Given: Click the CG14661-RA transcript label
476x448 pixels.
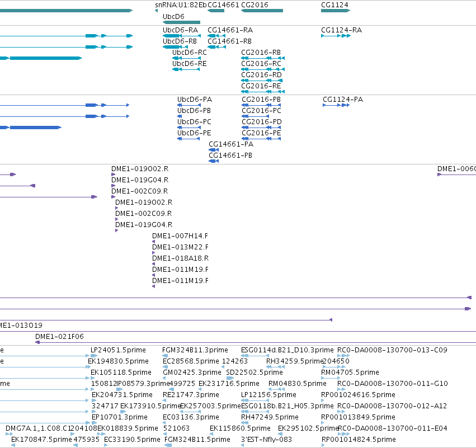Looking at the screenshot, I should (230, 30).
